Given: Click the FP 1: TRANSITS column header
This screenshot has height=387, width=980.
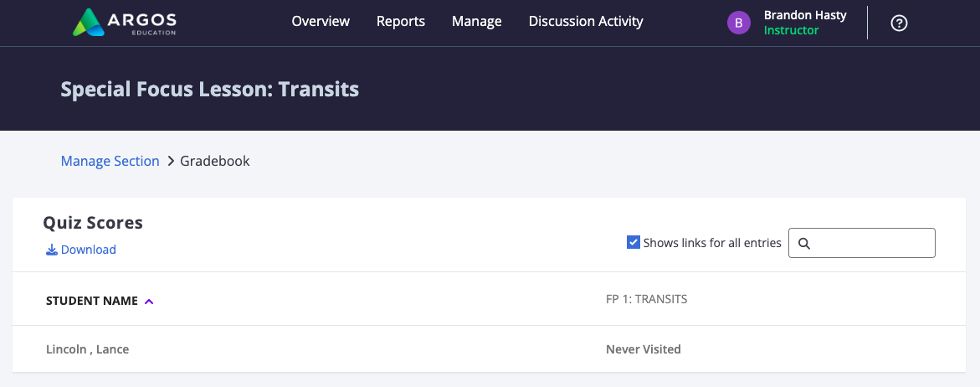Looking at the screenshot, I should pyautogui.click(x=646, y=299).
